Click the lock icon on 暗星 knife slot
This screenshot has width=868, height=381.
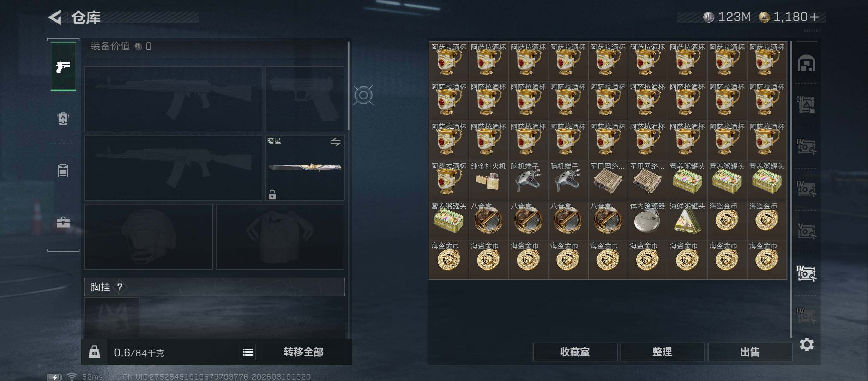coord(272,194)
